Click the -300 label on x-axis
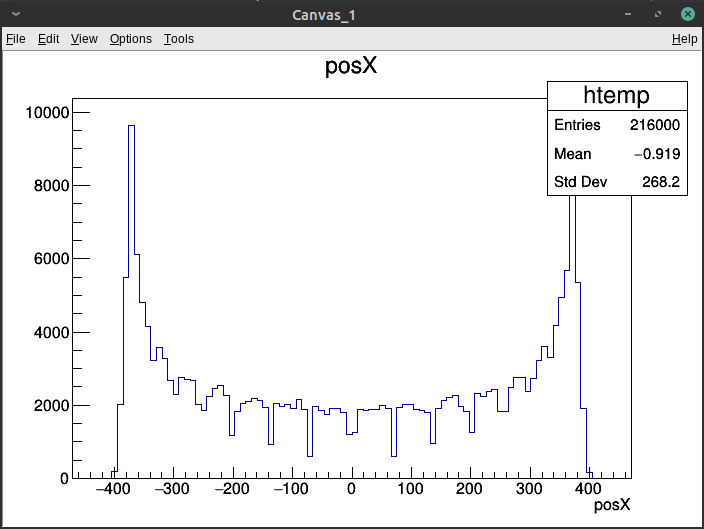 tap(172, 489)
